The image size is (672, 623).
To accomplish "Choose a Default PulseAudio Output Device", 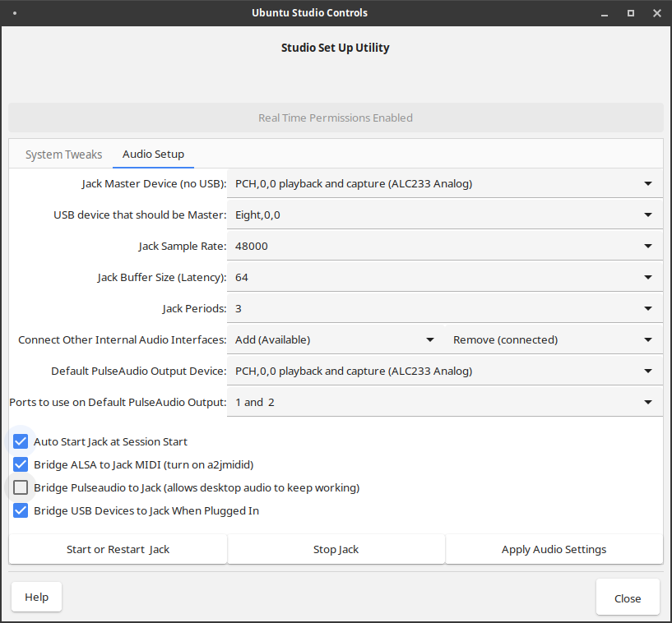I will coord(444,371).
